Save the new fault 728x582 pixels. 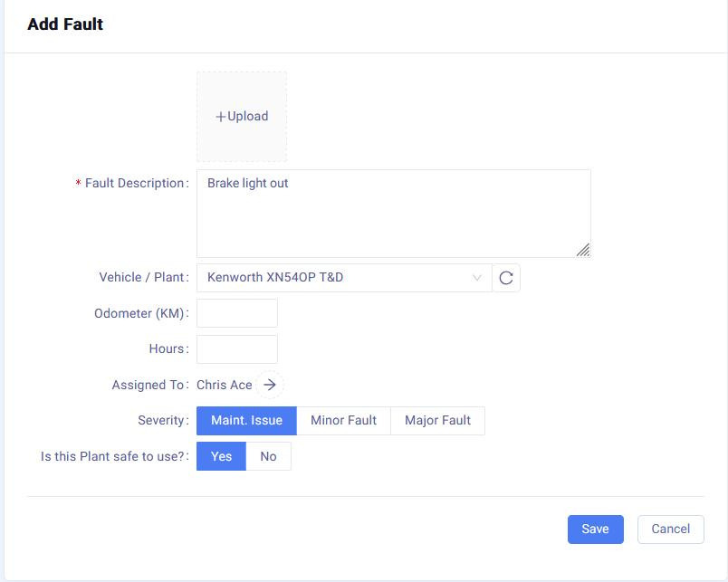pyautogui.click(x=595, y=530)
